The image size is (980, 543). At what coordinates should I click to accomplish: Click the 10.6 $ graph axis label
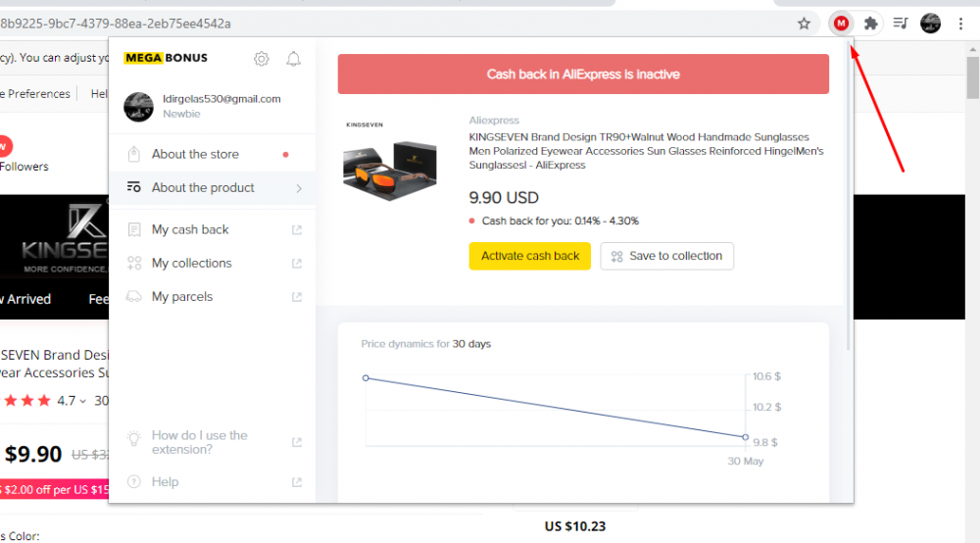click(x=767, y=376)
